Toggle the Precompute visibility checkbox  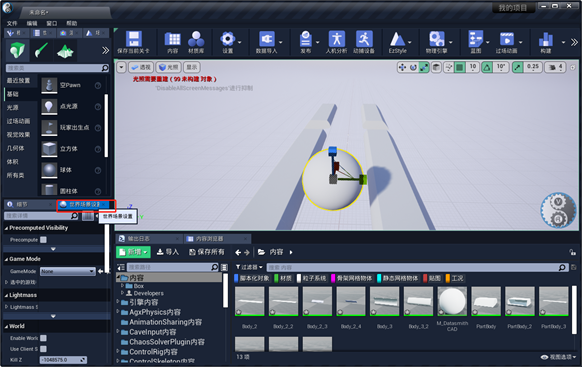[43, 240]
